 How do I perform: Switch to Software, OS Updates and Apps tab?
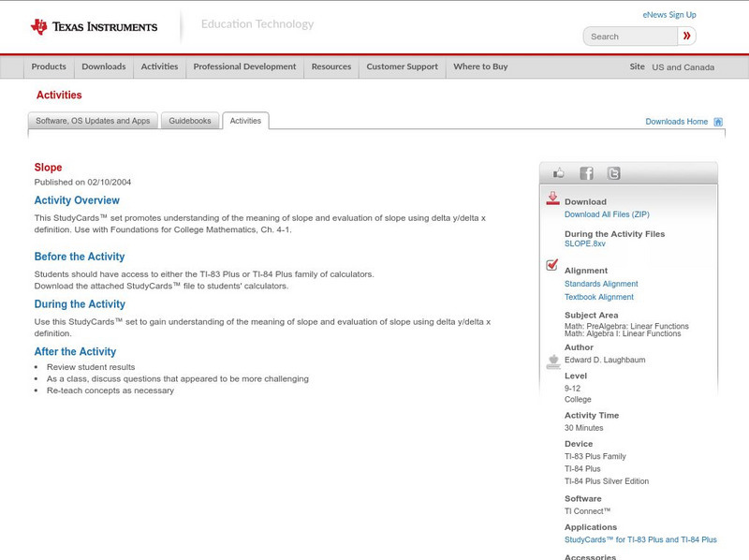pos(93,121)
